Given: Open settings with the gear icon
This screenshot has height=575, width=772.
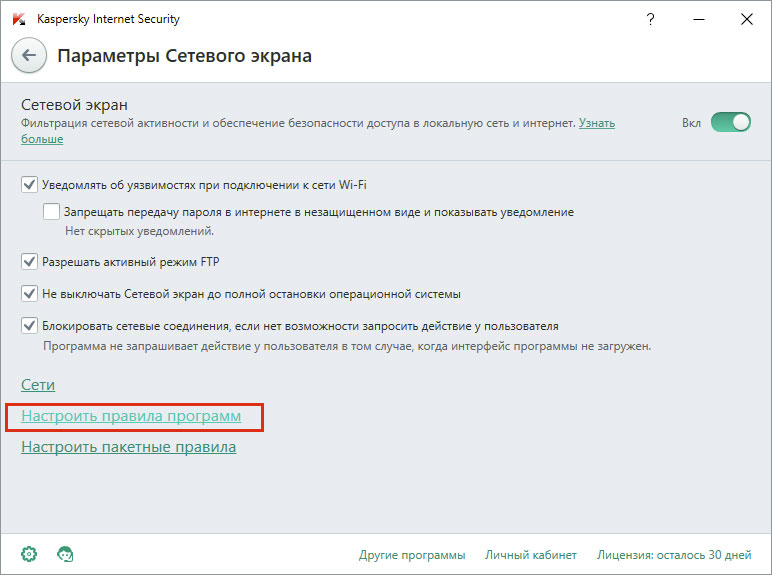Looking at the screenshot, I should (x=29, y=554).
